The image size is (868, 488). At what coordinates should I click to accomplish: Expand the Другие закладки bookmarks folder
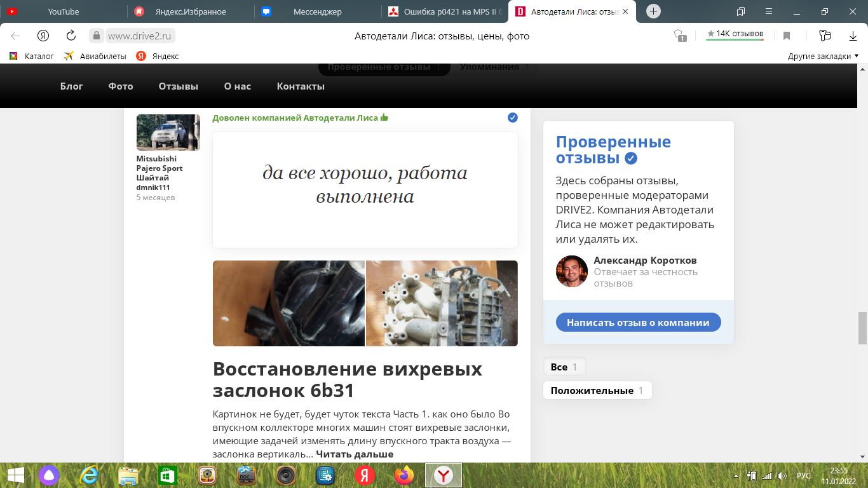[823, 56]
